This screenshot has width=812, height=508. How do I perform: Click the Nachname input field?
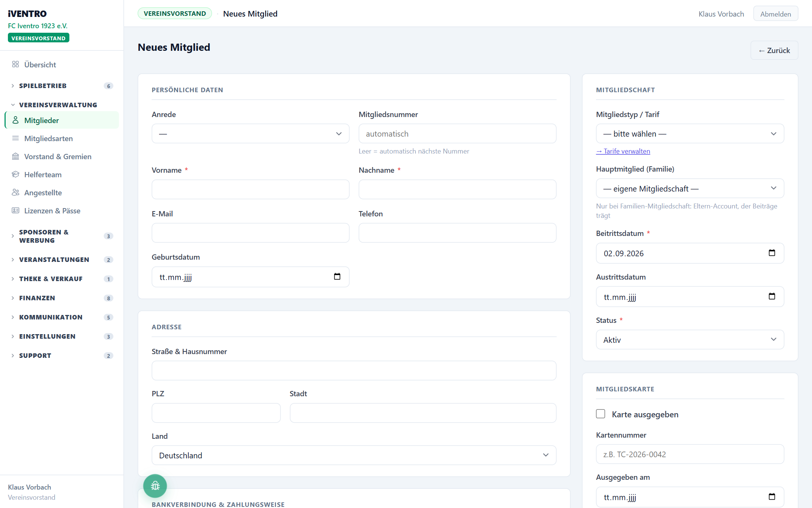458,189
